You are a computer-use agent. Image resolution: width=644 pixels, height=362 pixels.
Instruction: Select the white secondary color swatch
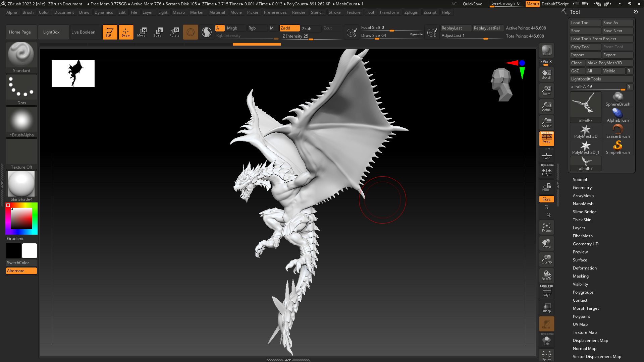[30, 251]
